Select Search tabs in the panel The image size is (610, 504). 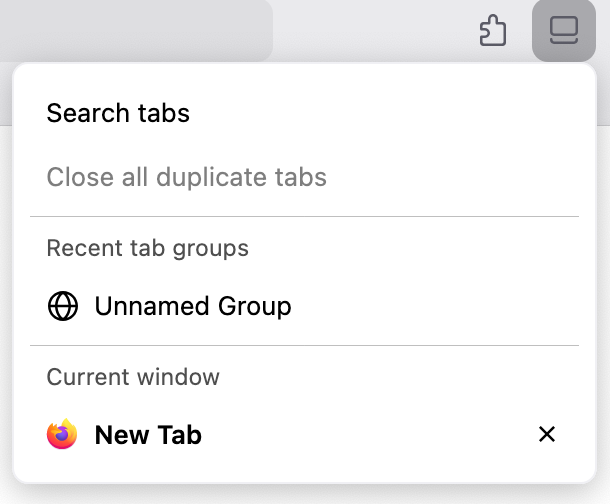tap(118, 113)
